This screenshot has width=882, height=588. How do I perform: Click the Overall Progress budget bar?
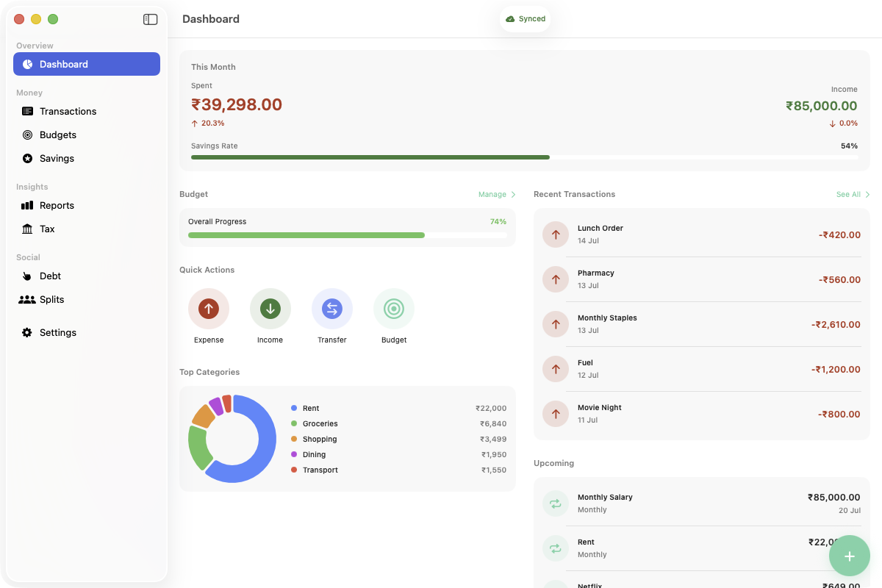pos(348,235)
